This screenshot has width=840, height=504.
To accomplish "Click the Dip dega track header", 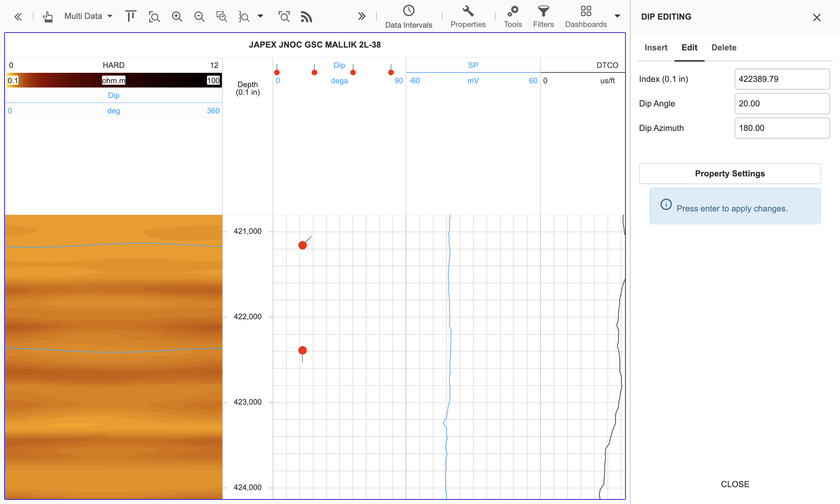I will [x=339, y=73].
